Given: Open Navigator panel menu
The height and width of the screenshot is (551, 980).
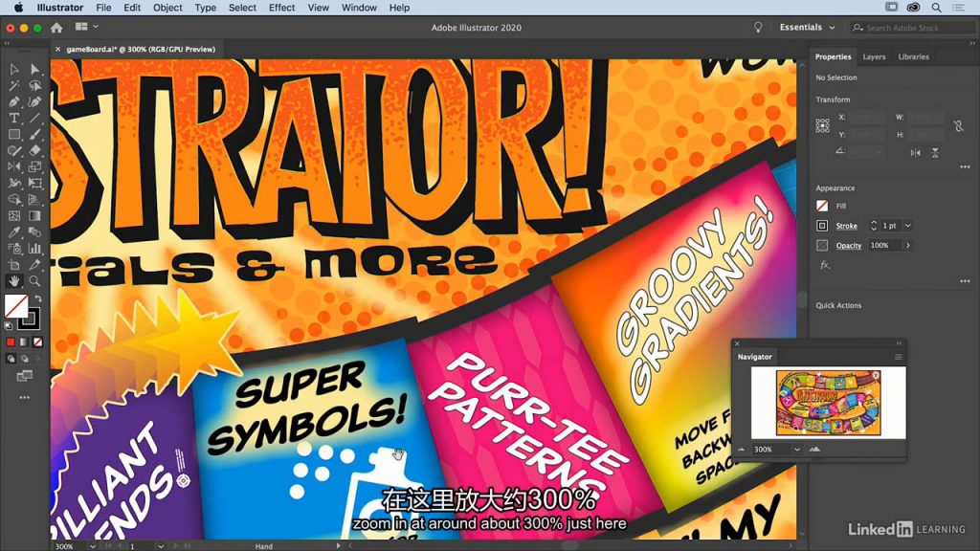Looking at the screenshot, I should (x=898, y=358).
